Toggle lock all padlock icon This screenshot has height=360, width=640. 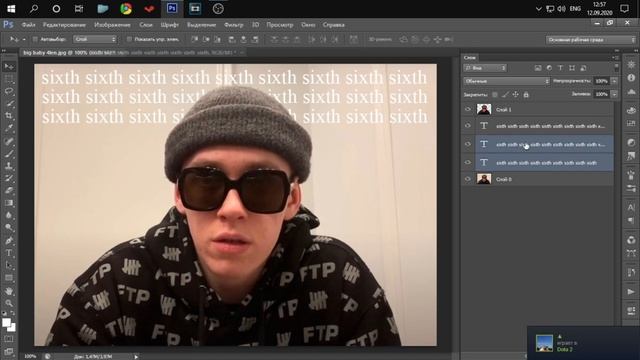click(x=526, y=95)
